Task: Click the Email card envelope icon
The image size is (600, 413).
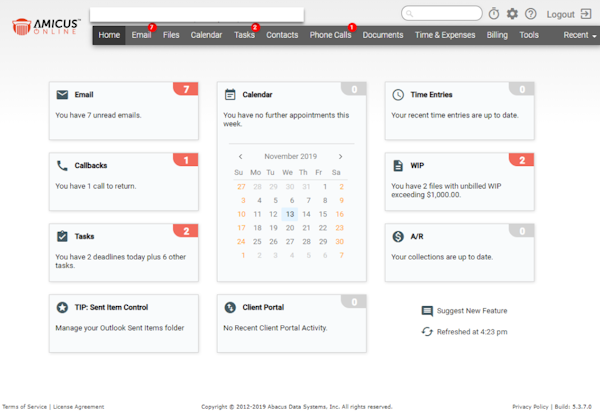Action: tap(62, 95)
